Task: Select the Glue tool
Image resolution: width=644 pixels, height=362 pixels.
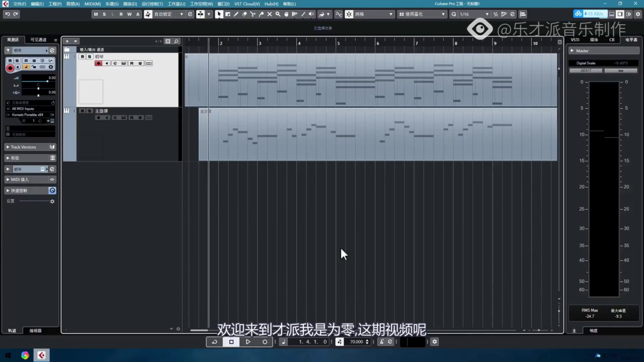Action: coord(261,14)
